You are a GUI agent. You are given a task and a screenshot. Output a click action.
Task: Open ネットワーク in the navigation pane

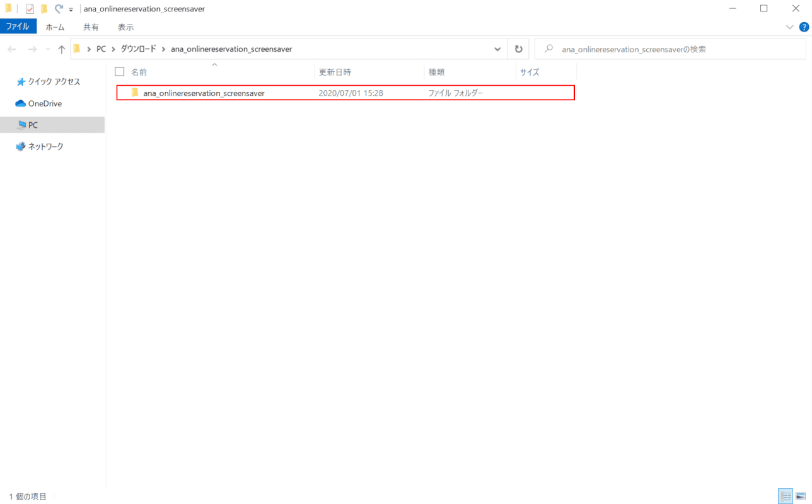click(x=40, y=146)
